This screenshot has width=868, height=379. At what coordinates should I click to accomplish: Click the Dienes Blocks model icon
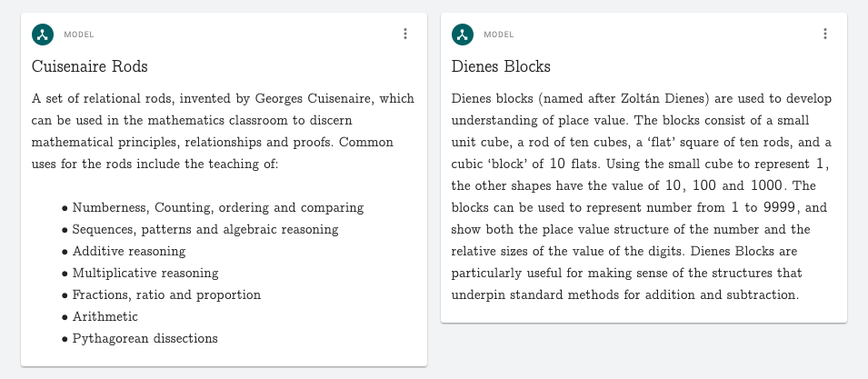pos(463,35)
